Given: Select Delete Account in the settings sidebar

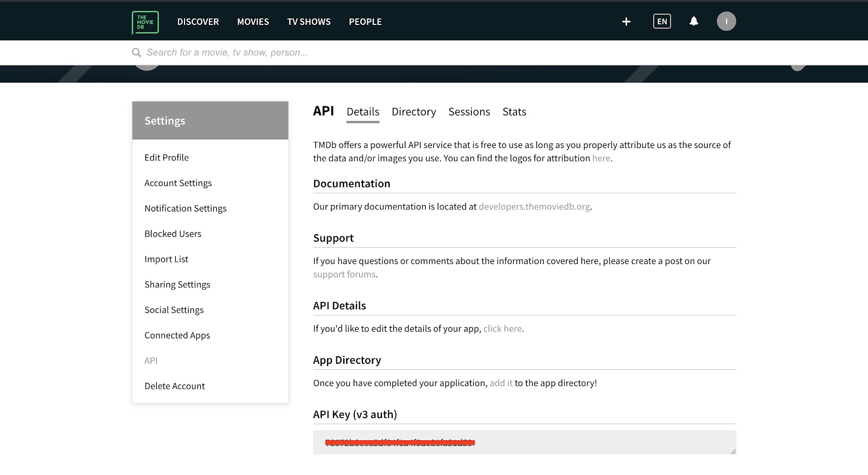Looking at the screenshot, I should pyautogui.click(x=175, y=386).
